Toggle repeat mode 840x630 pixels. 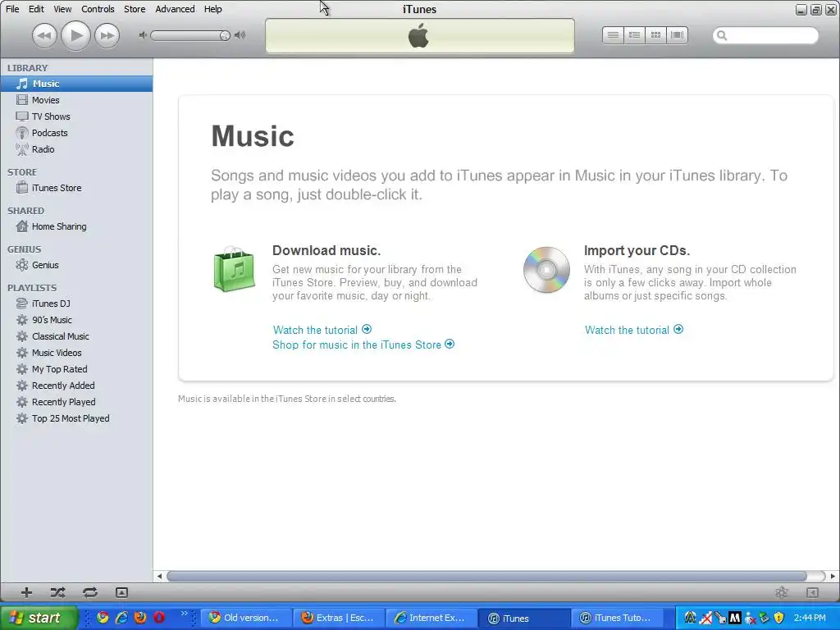click(x=90, y=592)
